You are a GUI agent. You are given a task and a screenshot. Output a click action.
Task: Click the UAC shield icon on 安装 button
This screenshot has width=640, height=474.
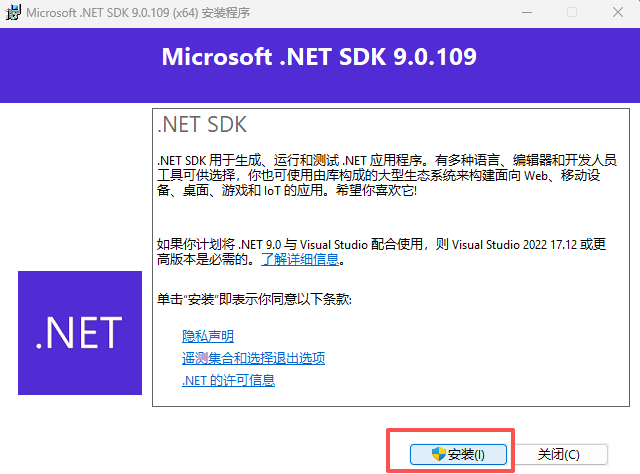[x=439, y=454]
